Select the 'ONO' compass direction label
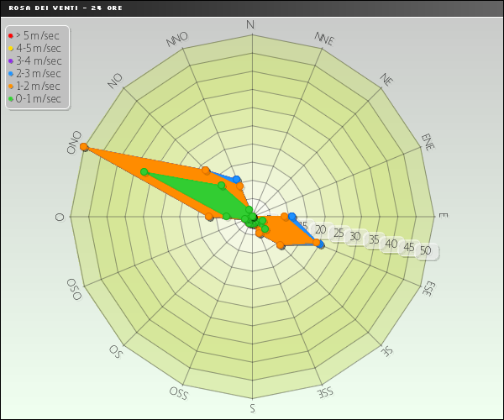This screenshot has width=504, height=420. (75, 142)
